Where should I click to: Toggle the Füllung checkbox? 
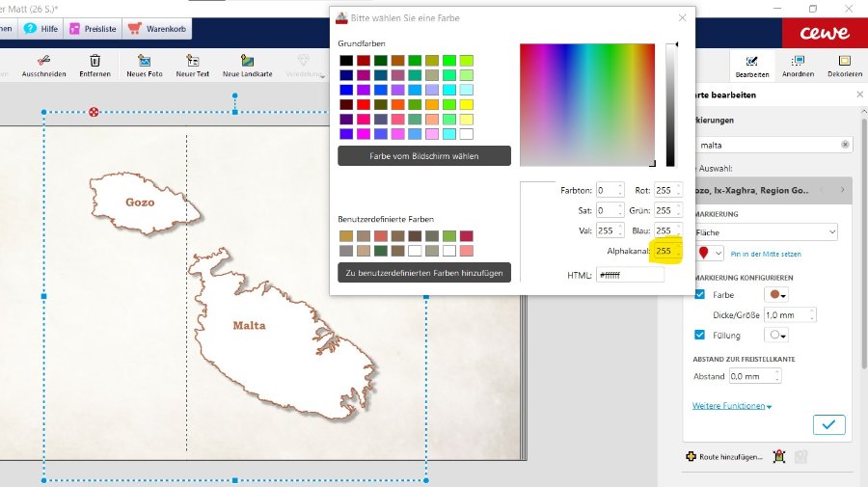click(700, 335)
